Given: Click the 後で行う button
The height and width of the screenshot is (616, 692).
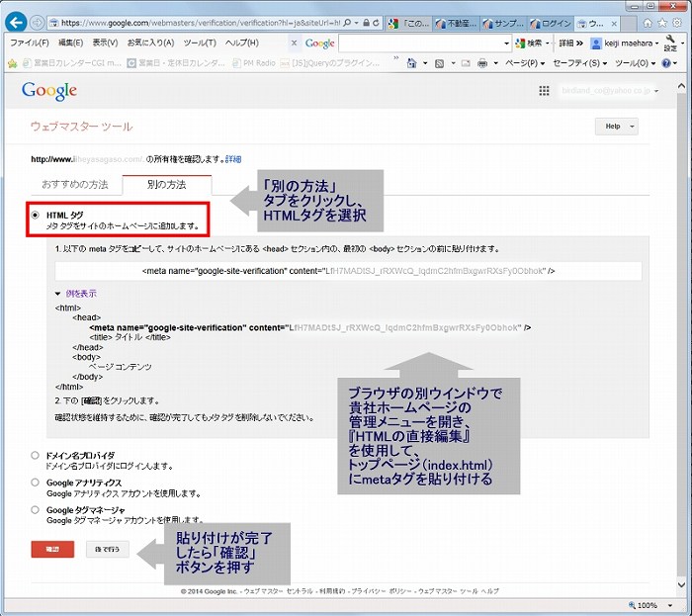Looking at the screenshot, I should tap(107, 549).
